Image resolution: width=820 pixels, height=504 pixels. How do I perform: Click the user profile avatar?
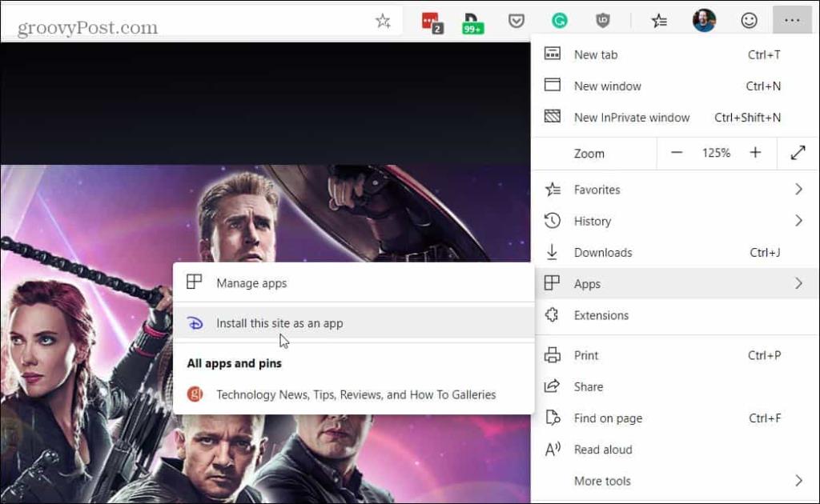tap(704, 21)
